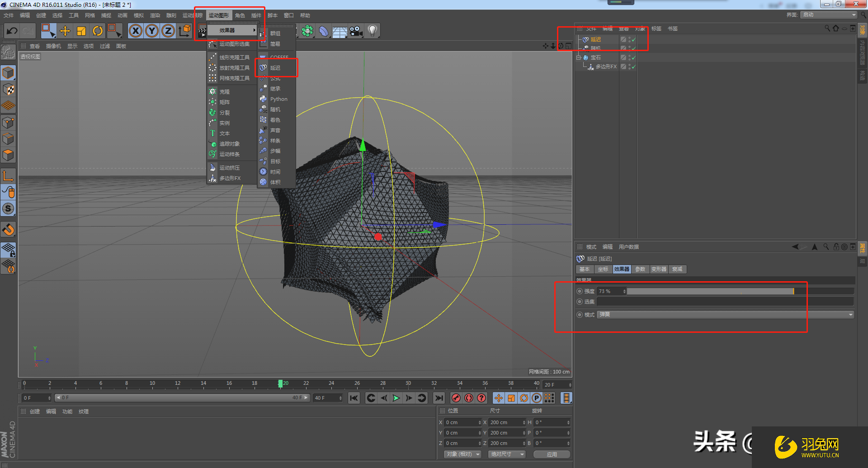Choose 延迟 from the effector submenu
This screenshot has width=868, height=468.
275,68
